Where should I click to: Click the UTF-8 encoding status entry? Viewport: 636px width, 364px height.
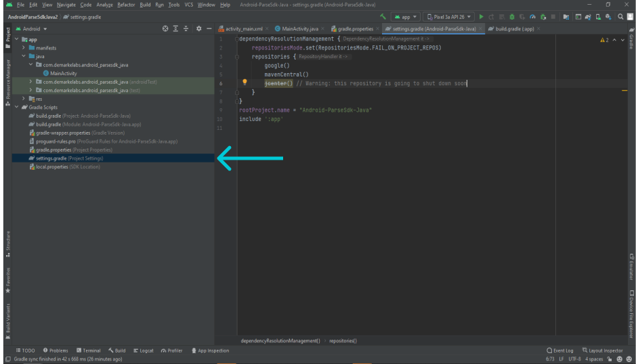point(574,359)
